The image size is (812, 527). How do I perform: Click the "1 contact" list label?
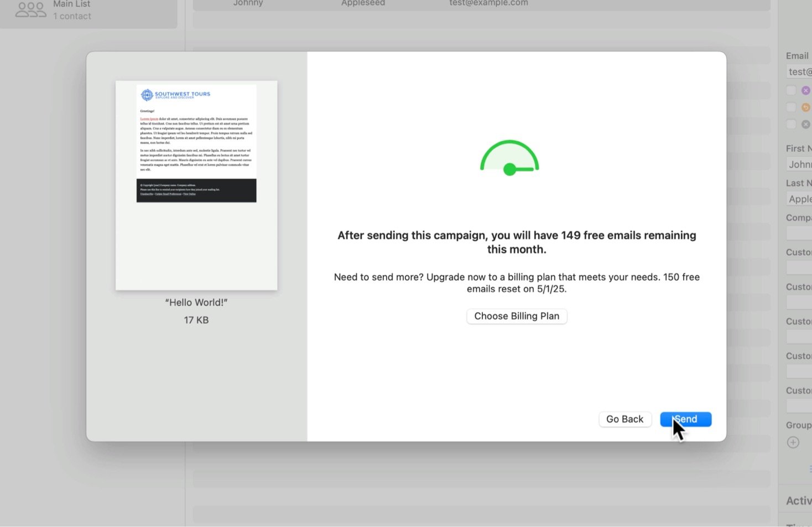72,16
